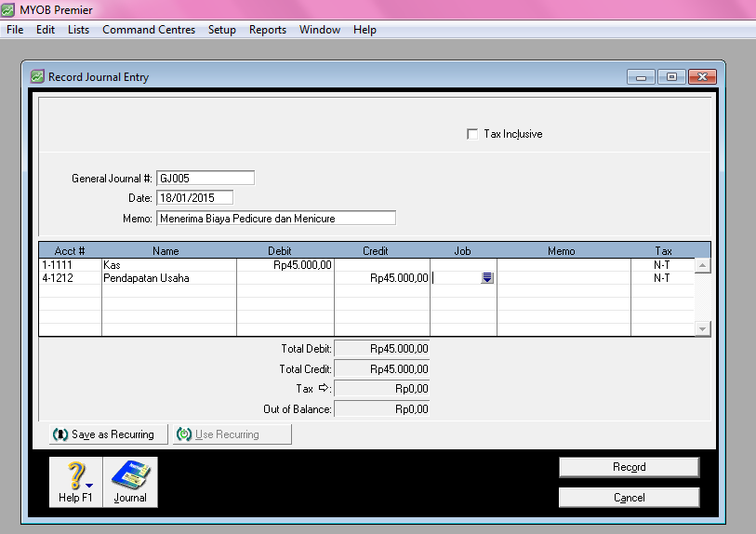
Task: Click the Memo field Menerima Biaya Pedicure
Action: pos(276,218)
